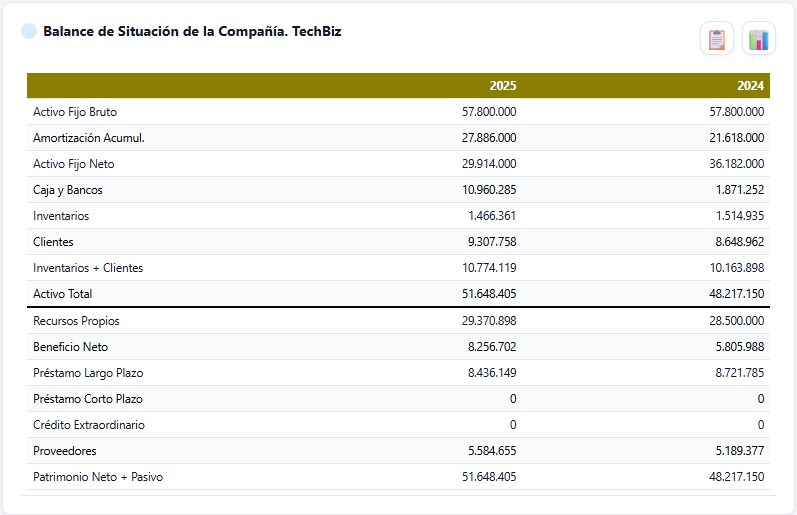Select the 2025 column header

click(x=503, y=85)
